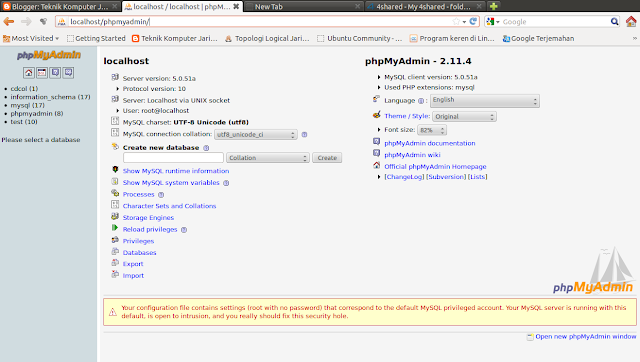Go back with browser back arrow
Image resolution: width=640 pixels, height=362 pixels.
[9, 22]
